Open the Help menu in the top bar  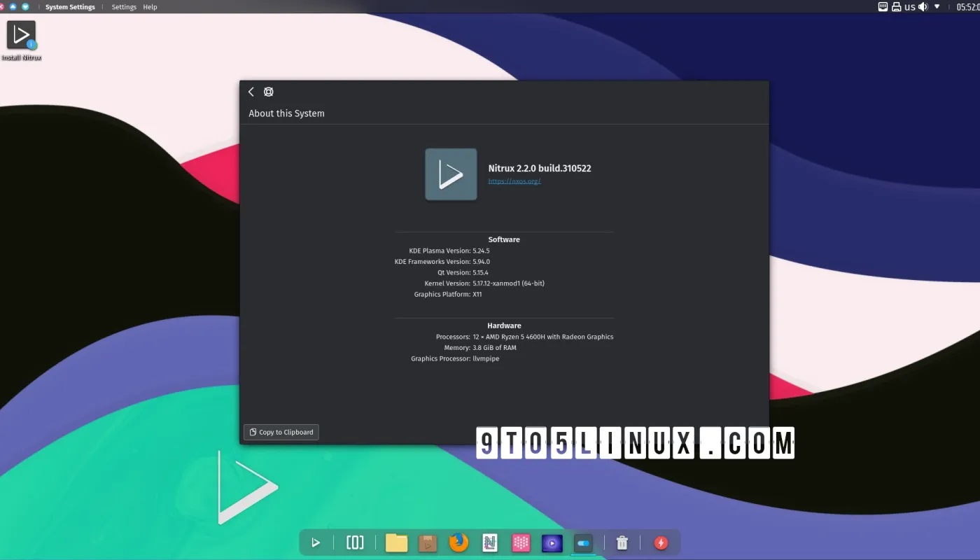150,7
